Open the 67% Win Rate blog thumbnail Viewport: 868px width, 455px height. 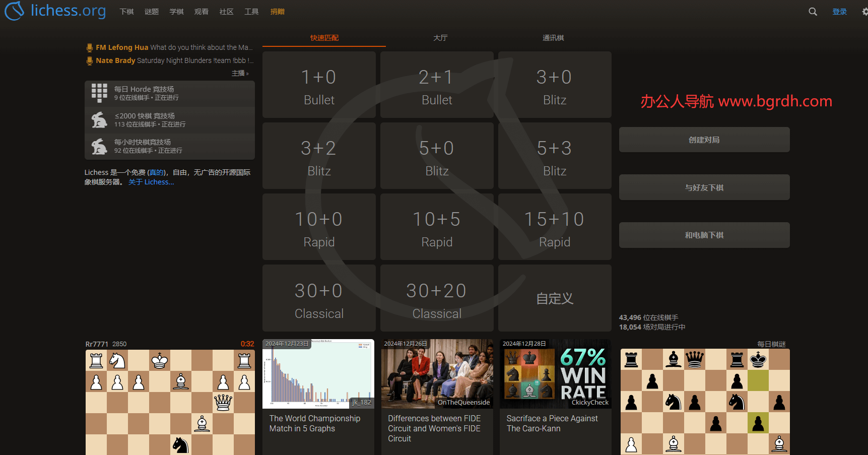pyautogui.click(x=555, y=373)
